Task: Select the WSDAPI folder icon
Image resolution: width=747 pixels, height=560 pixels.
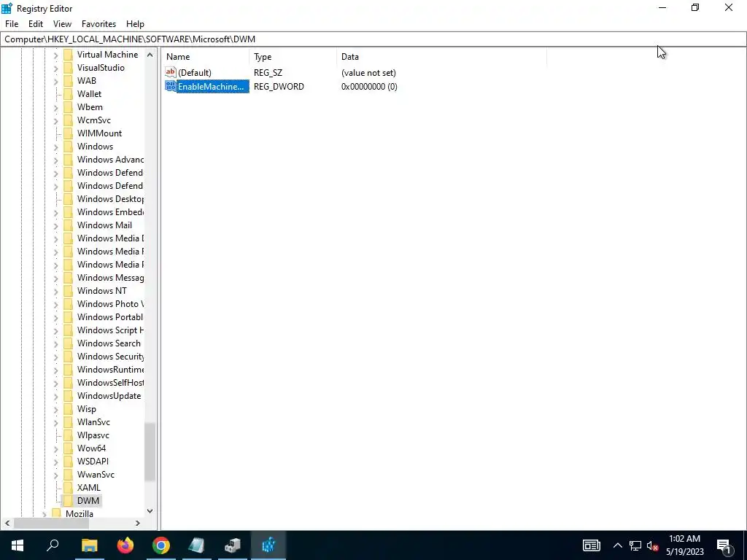Action: tap(68, 462)
